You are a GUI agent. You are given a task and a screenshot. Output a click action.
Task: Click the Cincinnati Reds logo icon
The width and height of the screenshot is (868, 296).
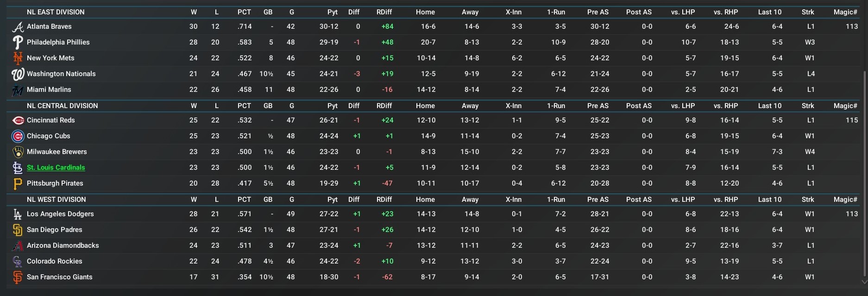point(18,121)
